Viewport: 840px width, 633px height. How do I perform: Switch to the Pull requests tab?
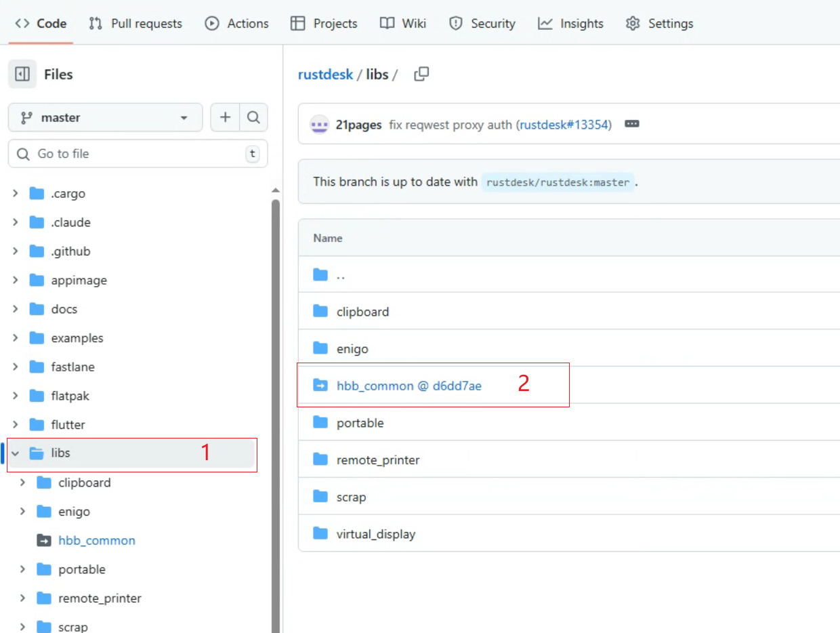(135, 24)
